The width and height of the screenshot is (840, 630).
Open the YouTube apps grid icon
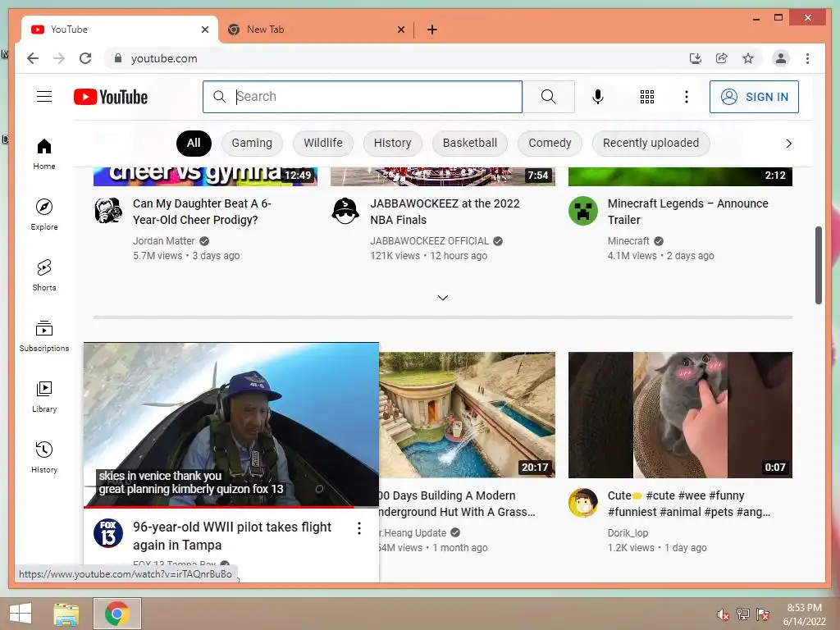tap(646, 97)
